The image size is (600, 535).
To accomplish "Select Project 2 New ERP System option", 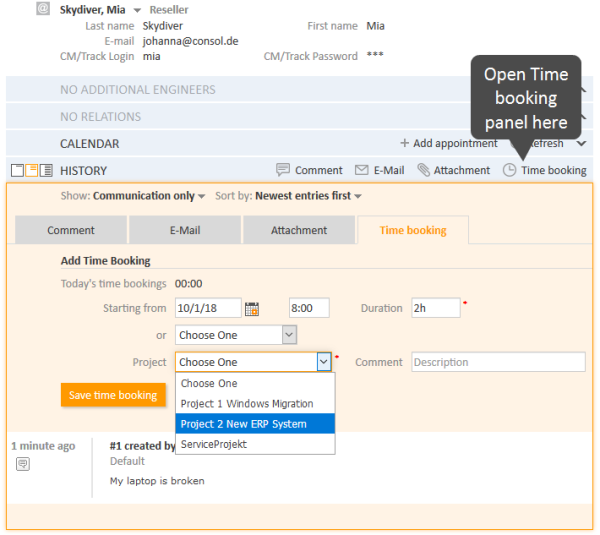I will pyautogui.click(x=255, y=424).
